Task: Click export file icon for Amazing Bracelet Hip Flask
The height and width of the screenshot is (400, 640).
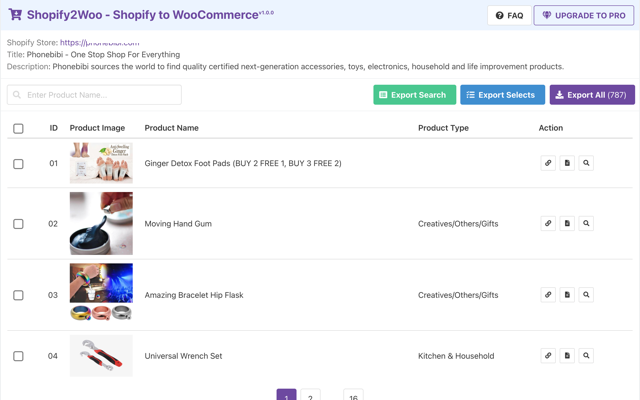Action: point(567,295)
